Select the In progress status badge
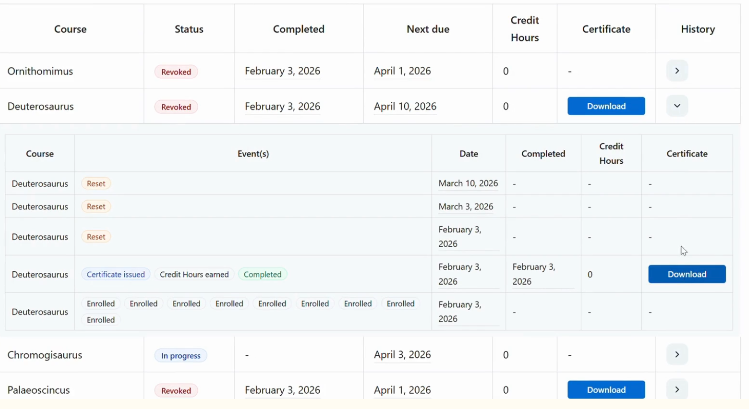 (x=180, y=355)
